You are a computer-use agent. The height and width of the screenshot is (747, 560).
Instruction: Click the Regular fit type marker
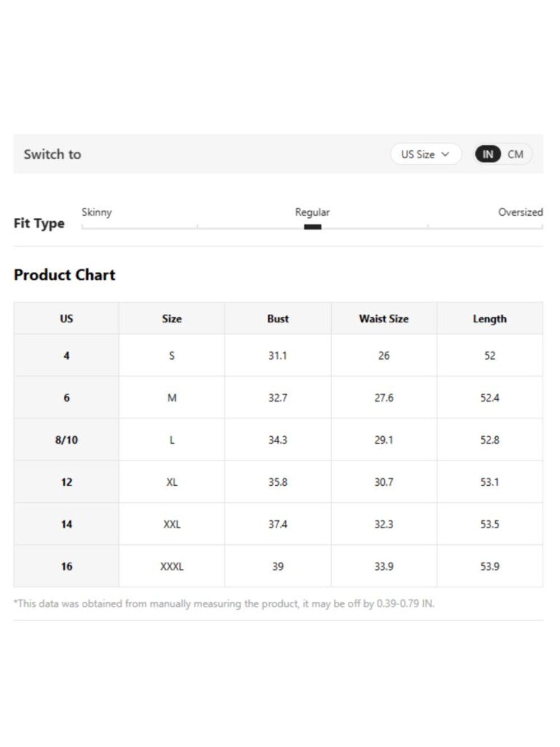[312, 227]
